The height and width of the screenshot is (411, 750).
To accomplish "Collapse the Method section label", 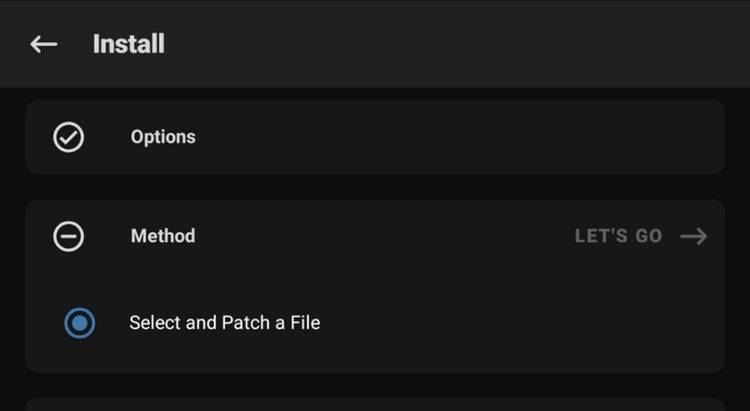I will pos(163,236).
